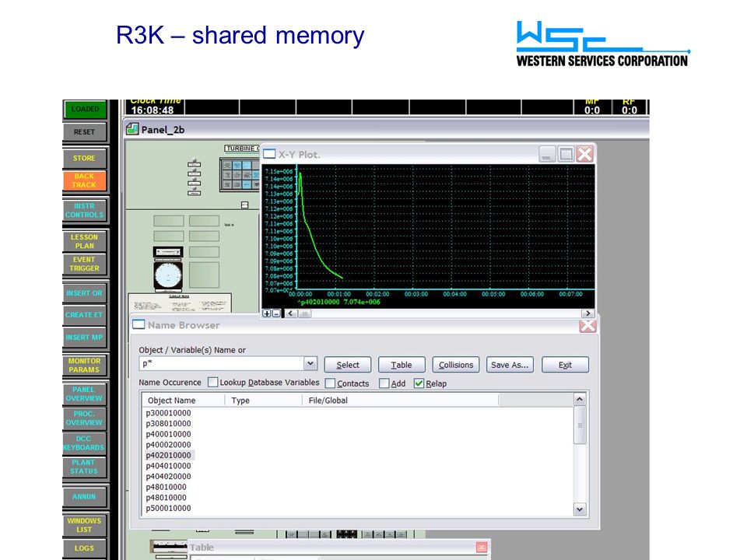Viewport: 747px width, 560px height.
Task: Open DCC KEYBOARDS in the sidebar
Action: (84, 443)
